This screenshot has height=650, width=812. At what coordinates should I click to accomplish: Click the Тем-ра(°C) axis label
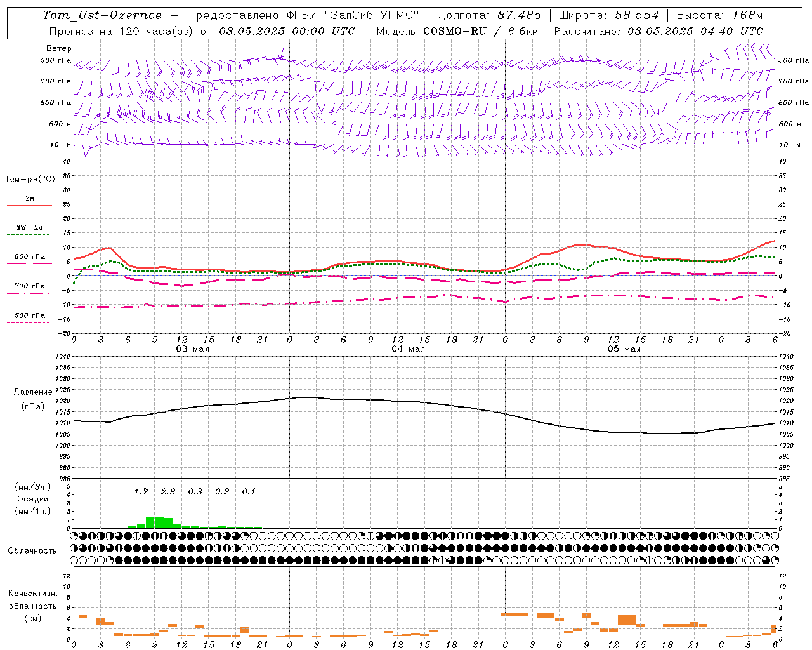30,180
